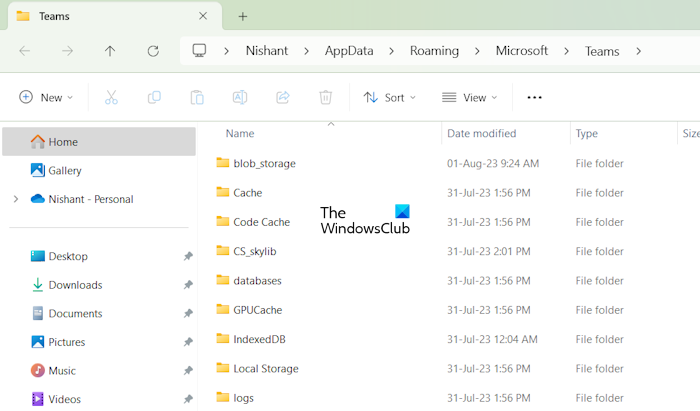This screenshot has height=411, width=700.
Task: Open the New item dropdown
Action: click(x=46, y=97)
